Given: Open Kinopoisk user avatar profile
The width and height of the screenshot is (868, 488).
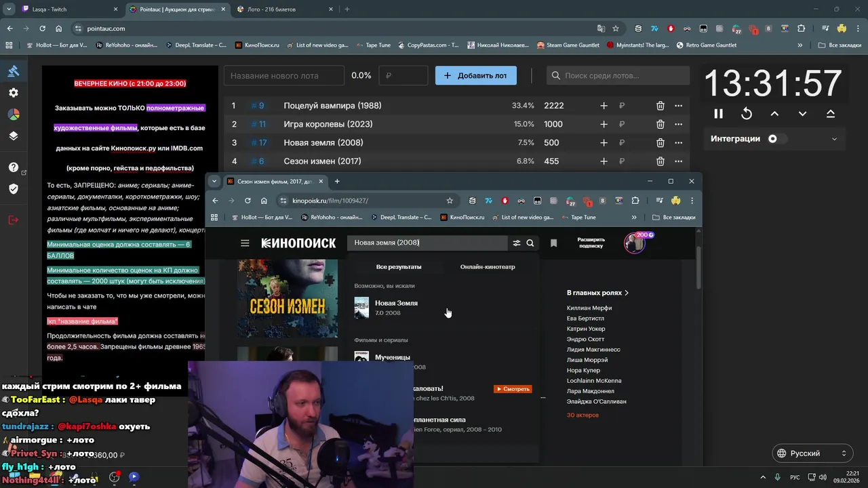Looking at the screenshot, I should [x=635, y=243].
